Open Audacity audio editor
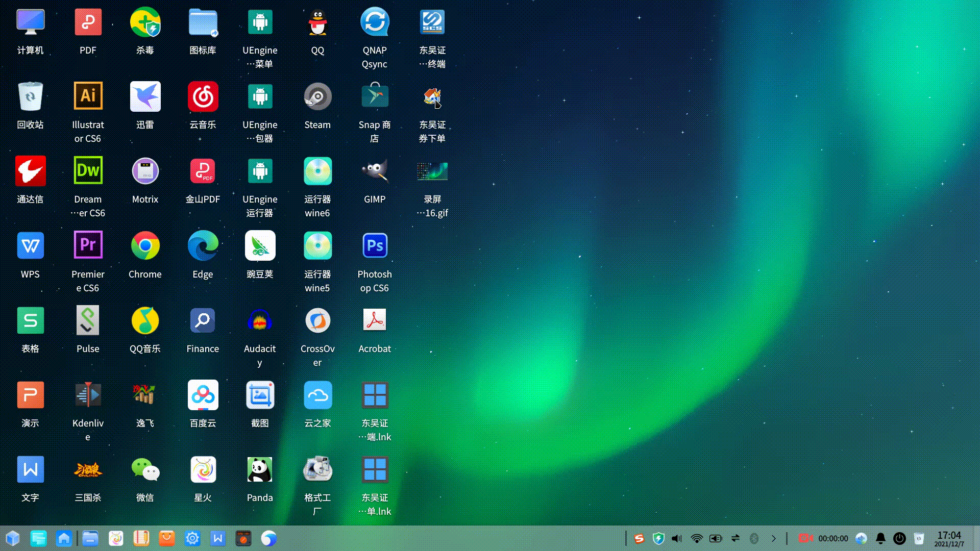 260,320
